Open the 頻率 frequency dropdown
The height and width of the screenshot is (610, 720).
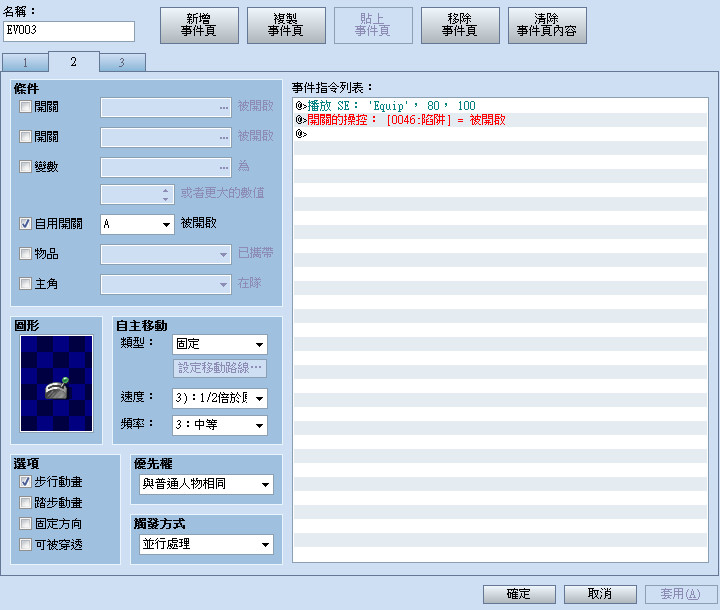pos(220,425)
